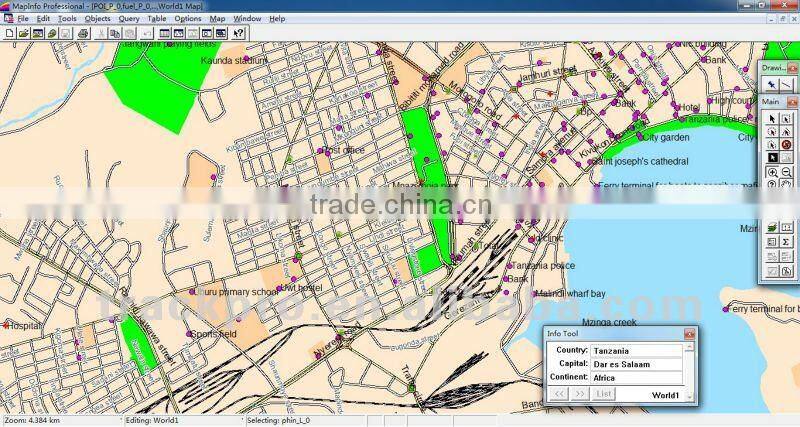Image resolution: width=800 pixels, height=427 pixels.
Task: Click the World1 label in Info Tool
Action: (x=665, y=395)
